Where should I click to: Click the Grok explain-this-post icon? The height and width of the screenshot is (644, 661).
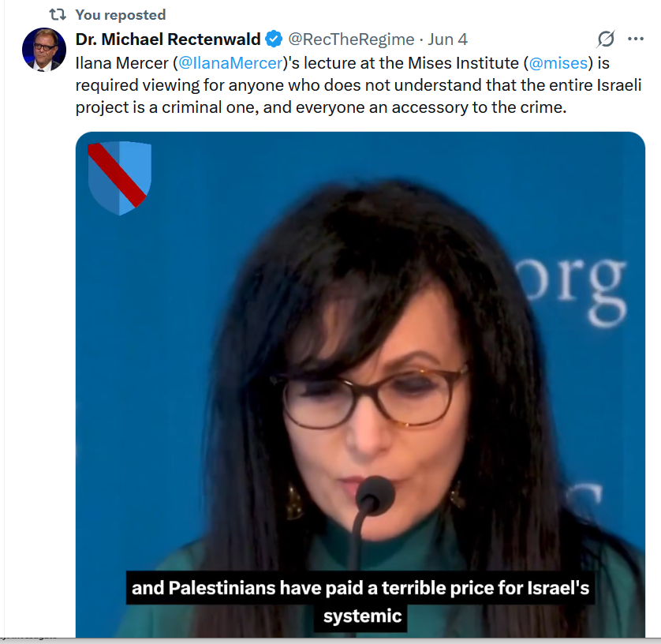pos(606,39)
